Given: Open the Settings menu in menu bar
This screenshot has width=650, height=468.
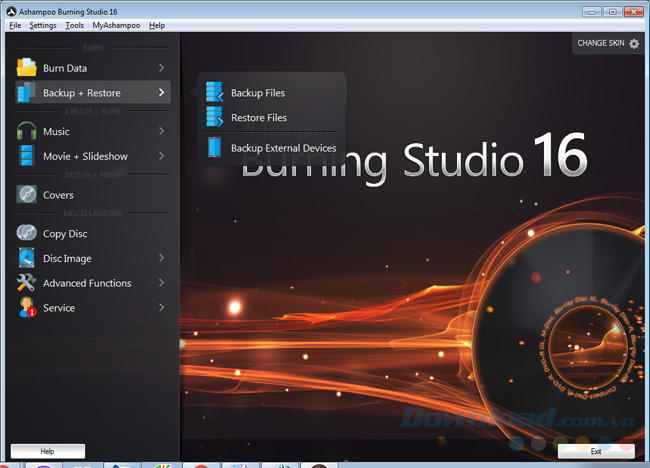Looking at the screenshot, I should [x=43, y=25].
